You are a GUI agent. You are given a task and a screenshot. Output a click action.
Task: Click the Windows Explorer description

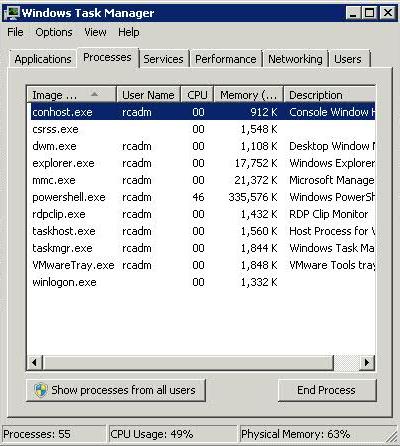[332, 163]
